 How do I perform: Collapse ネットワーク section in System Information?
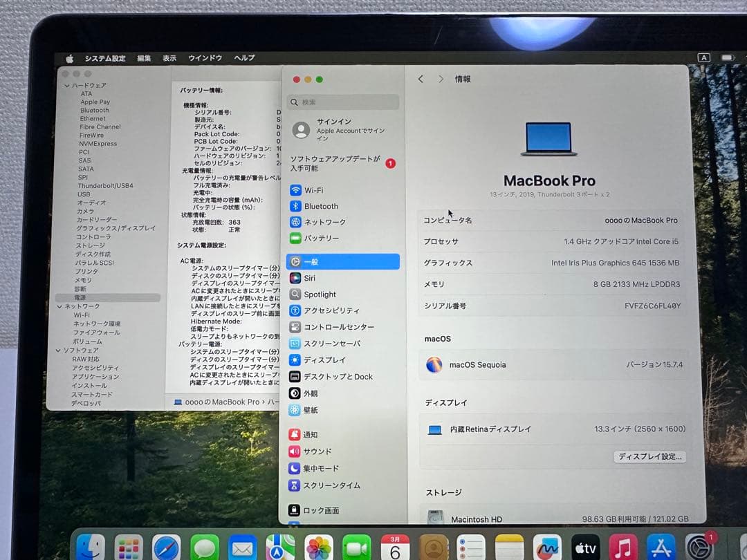(x=59, y=306)
